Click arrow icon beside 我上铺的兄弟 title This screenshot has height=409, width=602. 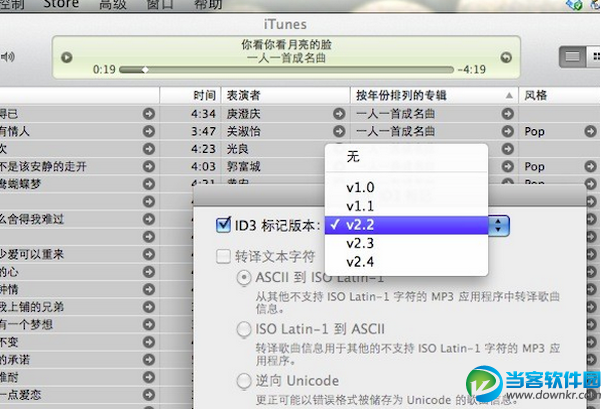point(149,307)
